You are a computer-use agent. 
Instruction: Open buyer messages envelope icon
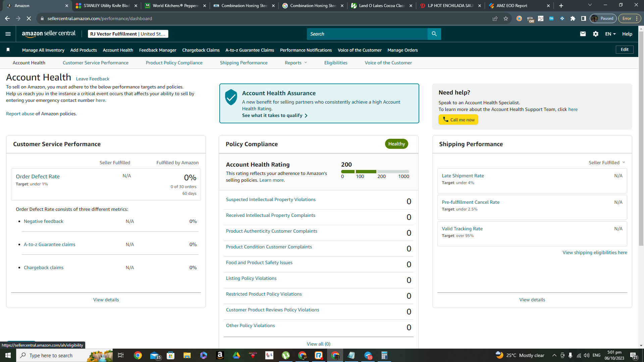point(583,34)
